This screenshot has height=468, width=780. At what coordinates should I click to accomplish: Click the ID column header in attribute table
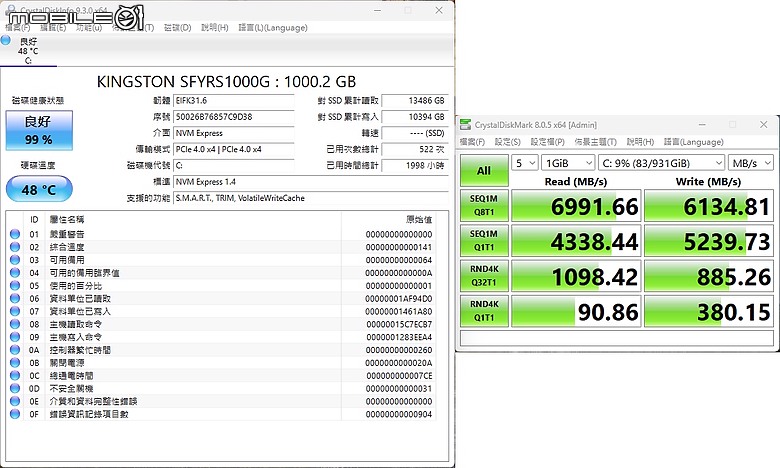click(x=34, y=219)
